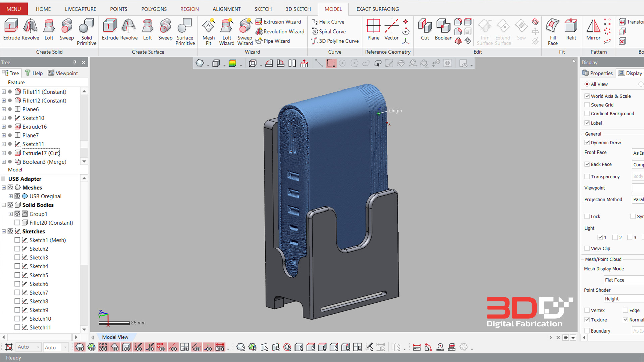Enable Gradient Background

tap(587, 113)
